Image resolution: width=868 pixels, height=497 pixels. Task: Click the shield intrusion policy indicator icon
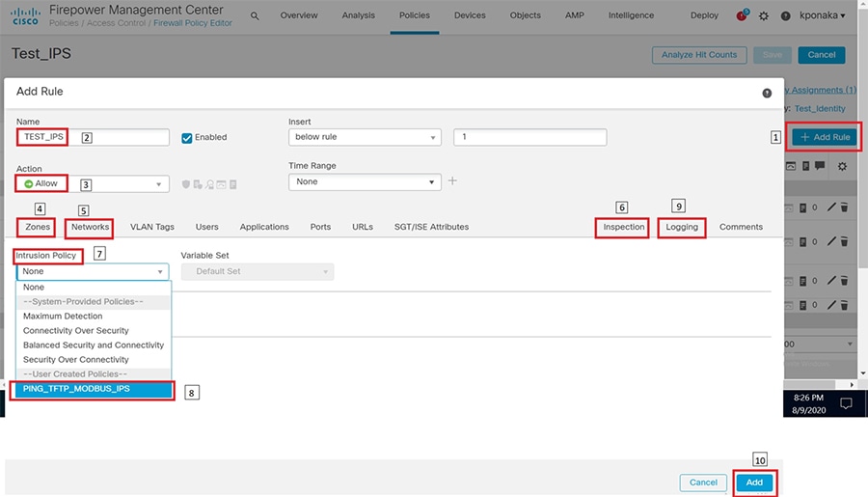tap(186, 184)
